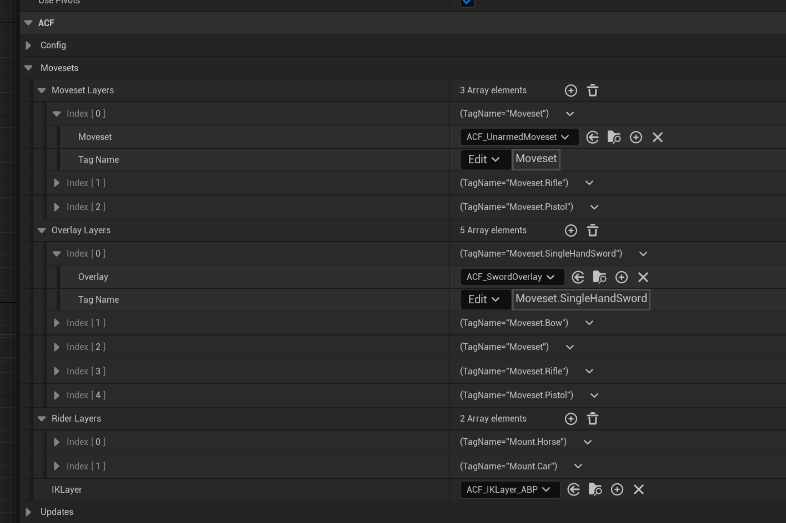This screenshot has height=523, width=786.
Task: Open Moveset.Rifle options chevron in Moveset Layers
Action: click(x=589, y=183)
